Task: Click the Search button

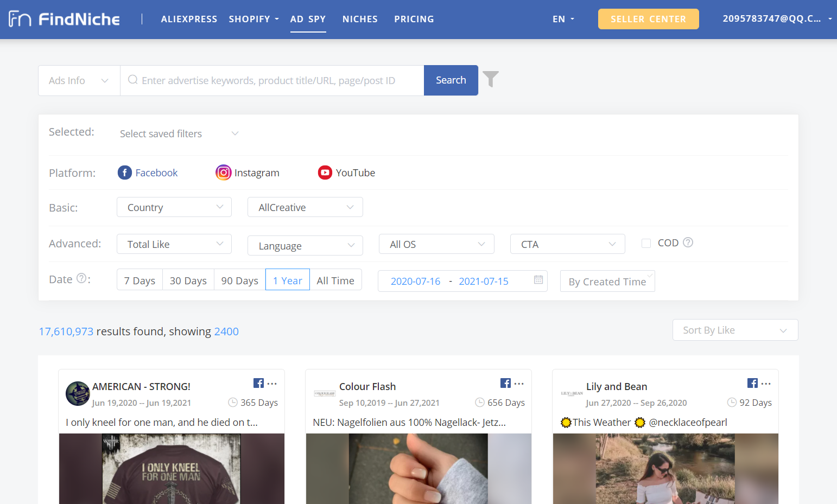Action: coord(451,80)
